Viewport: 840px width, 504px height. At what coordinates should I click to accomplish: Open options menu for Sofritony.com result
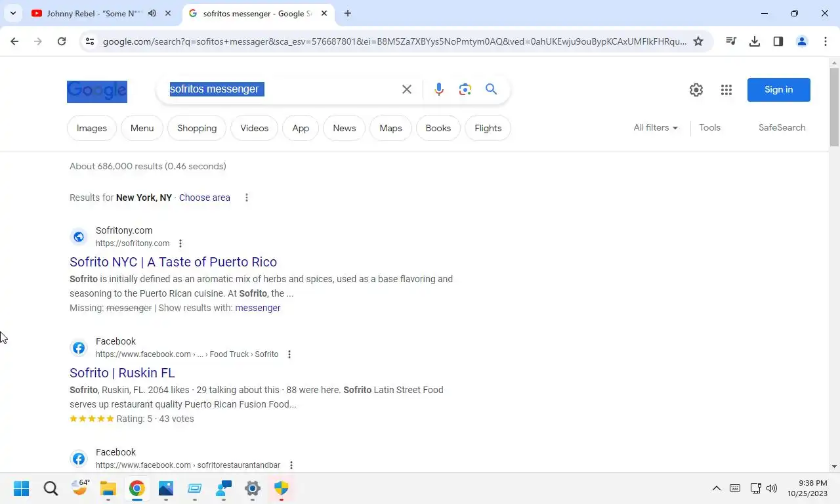point(180,243)
